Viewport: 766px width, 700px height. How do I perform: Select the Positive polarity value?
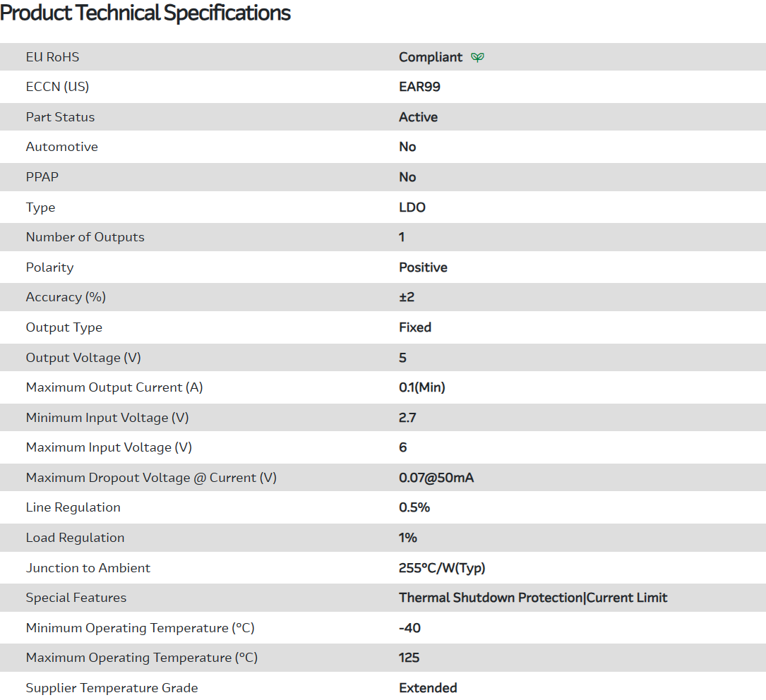423,267
